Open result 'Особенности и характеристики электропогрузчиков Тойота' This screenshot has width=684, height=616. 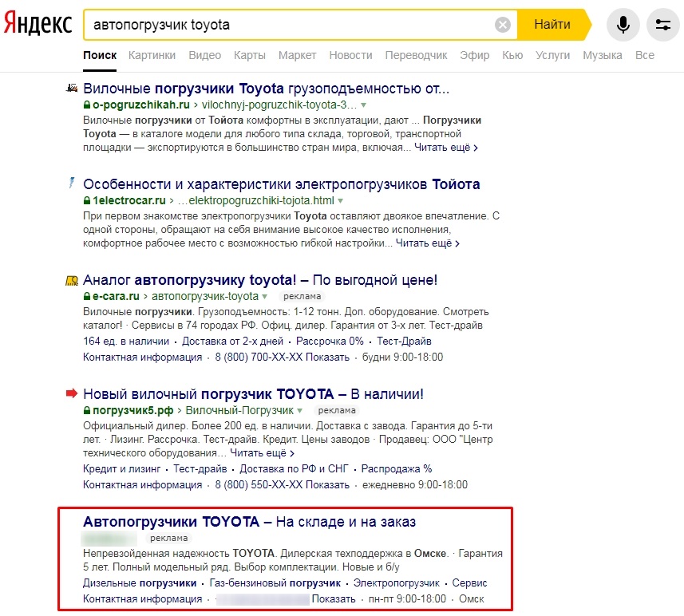click(x=282, y=184)
